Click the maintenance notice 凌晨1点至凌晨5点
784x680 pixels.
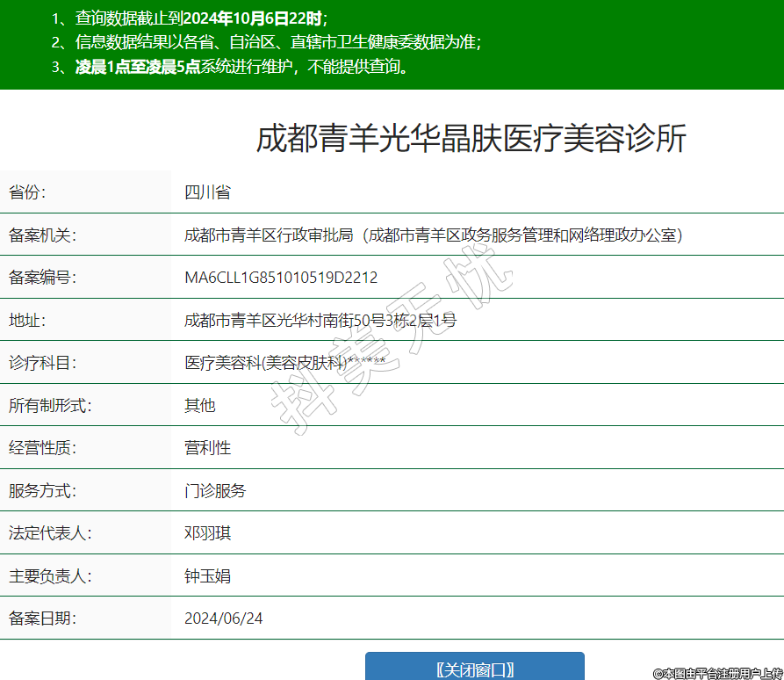(x=138, y=67)
